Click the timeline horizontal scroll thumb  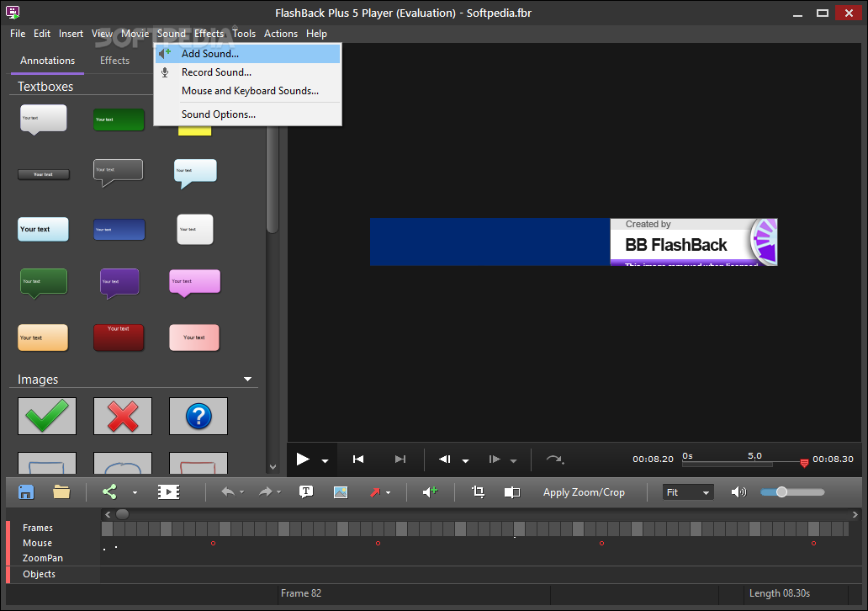pyautogui.click(x=122, y=514)
